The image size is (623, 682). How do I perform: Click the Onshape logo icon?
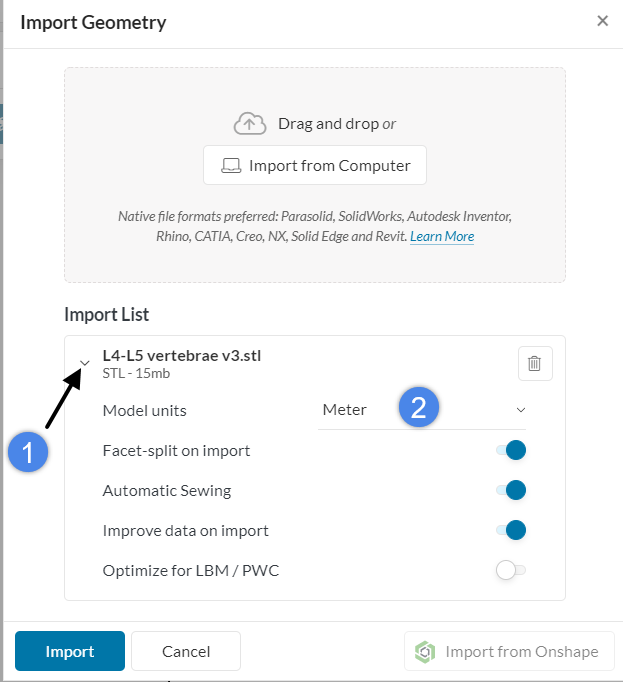click(x=426, y=652)
